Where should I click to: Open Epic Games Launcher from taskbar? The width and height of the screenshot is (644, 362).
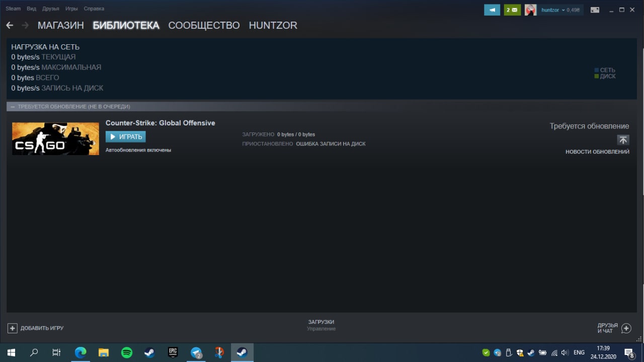pyautogui.click(x=173, y=352)
